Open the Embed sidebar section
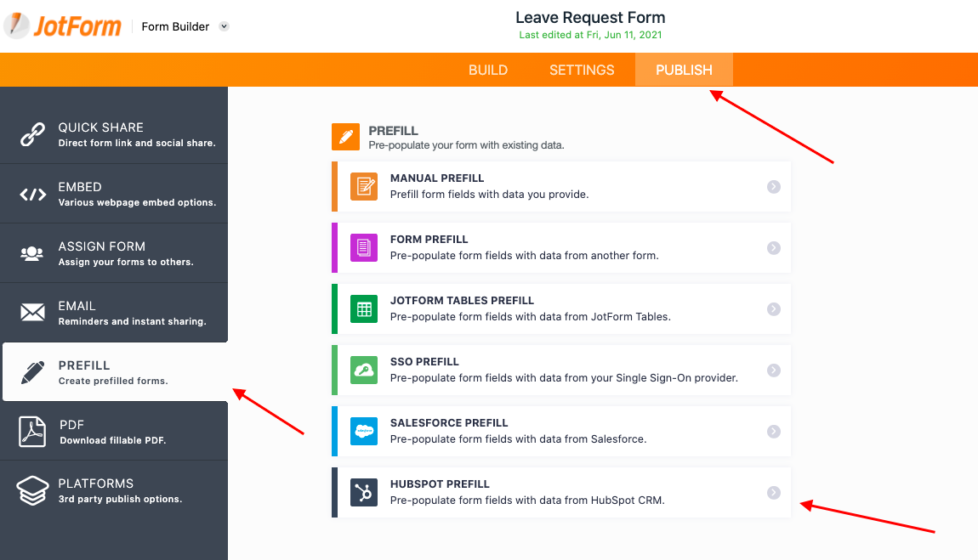The height and width of the screenshot is (560, 978). coord(114,194)
